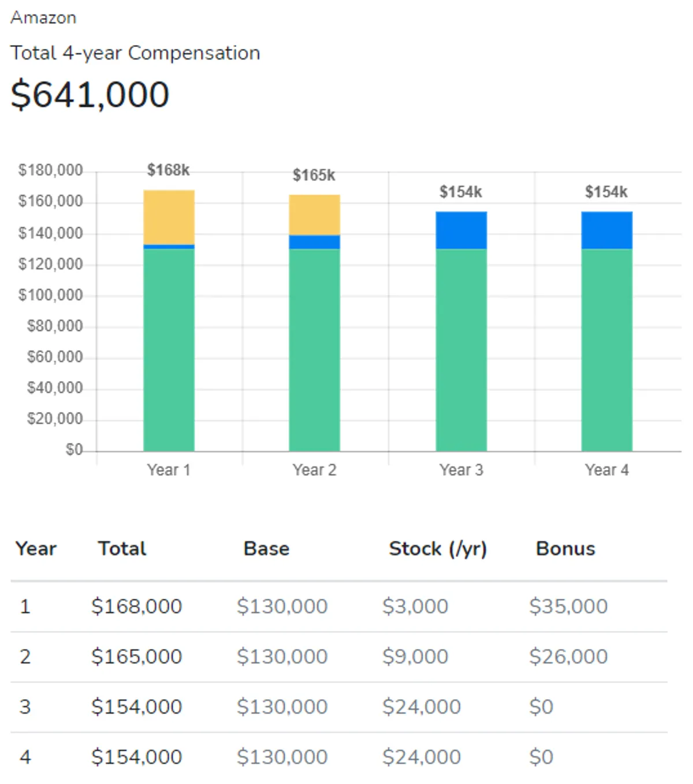Image resolution: width=693 pixels, height=784 pixels.
Task: Click the blue stock segment of Year 3 bar
Action: (461, 230)
